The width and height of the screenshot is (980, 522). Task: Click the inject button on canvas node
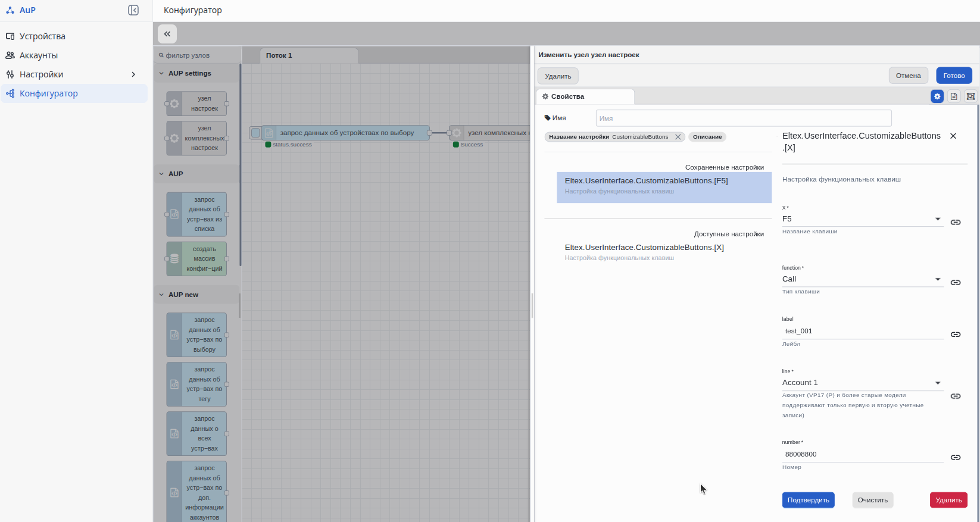255,133
